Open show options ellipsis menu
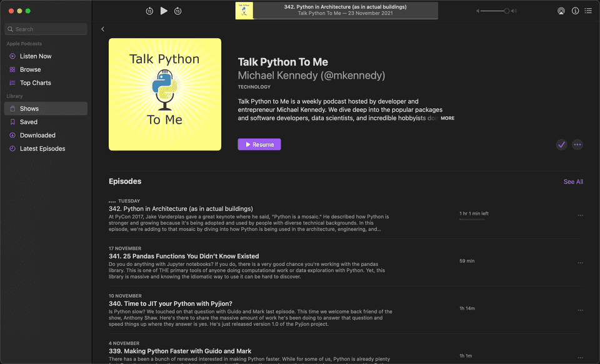The width and height of the screenshot is (600, 364). point(577,144)
